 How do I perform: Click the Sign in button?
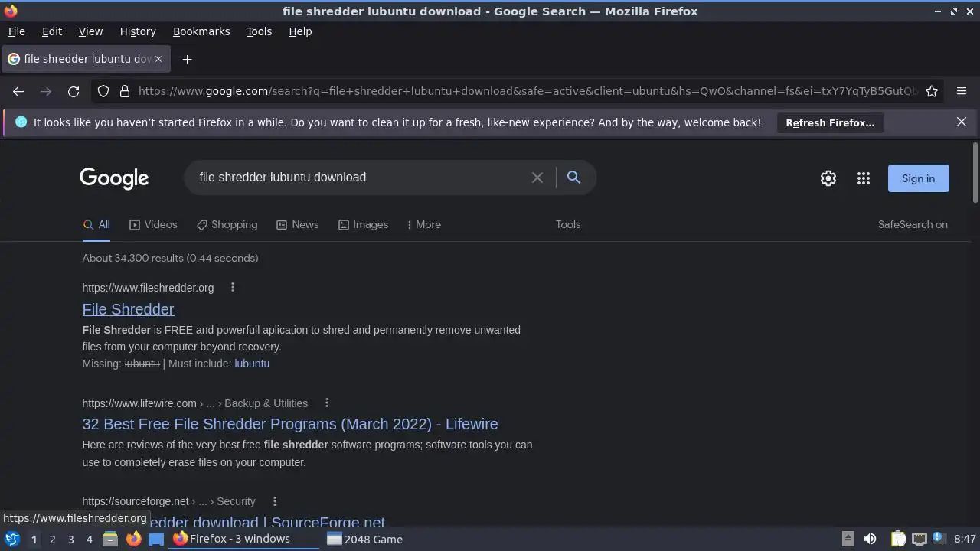(918, 178)
